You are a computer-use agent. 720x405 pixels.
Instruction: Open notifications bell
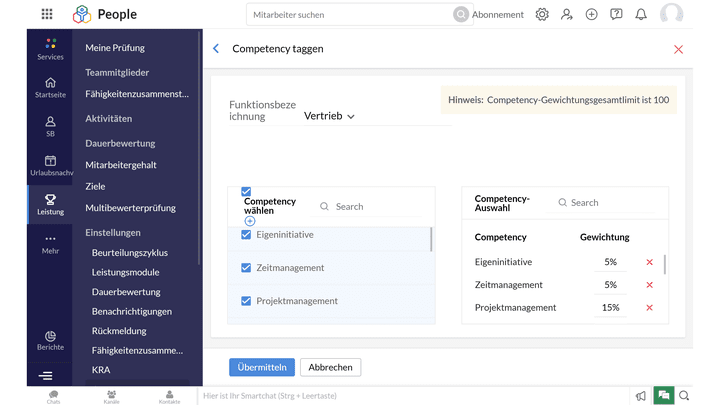641,14
